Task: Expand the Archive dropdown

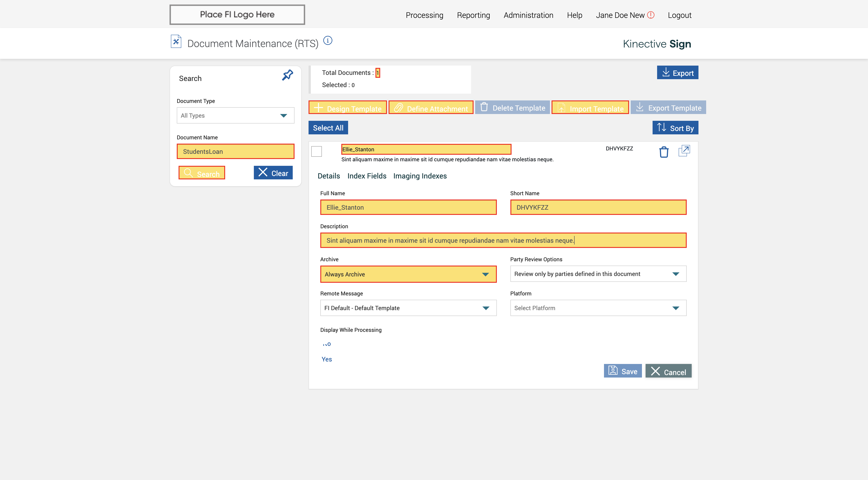Action: (408, 274)
